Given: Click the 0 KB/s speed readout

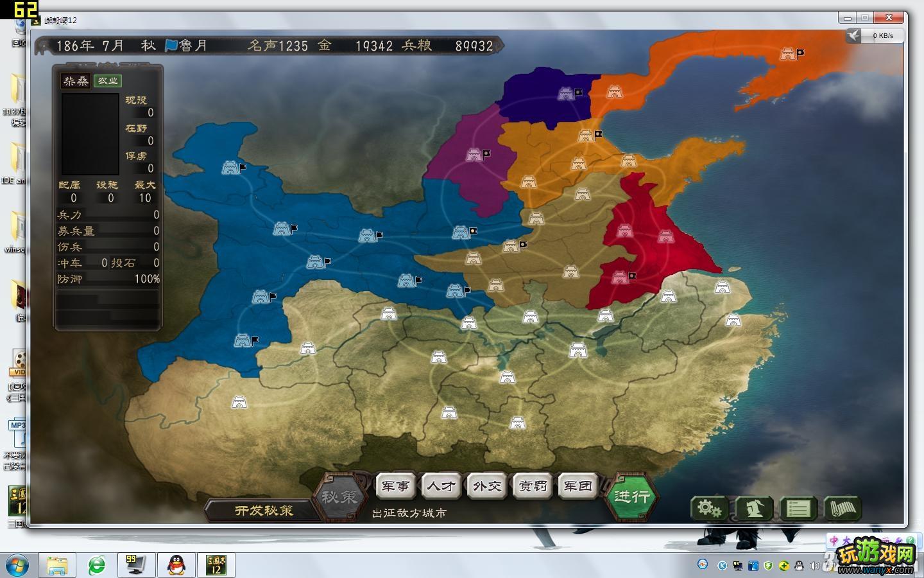Looking at the screenshot, I should 883,36.
